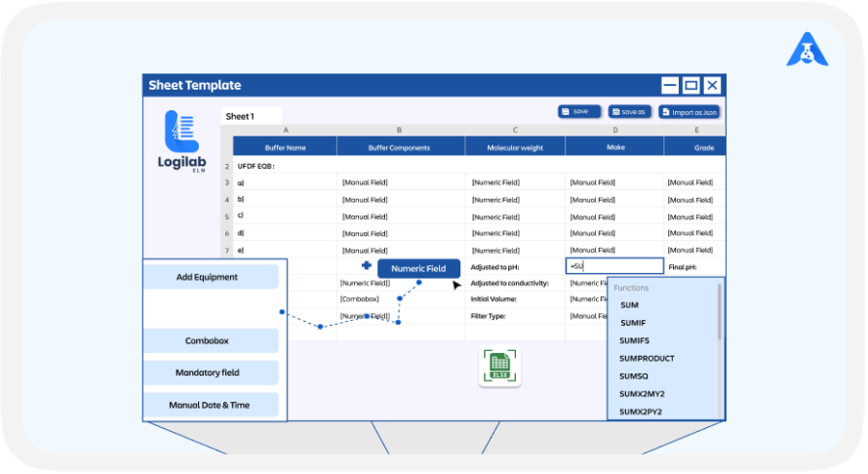Select the Numeric Field tag
Screen dimensions: 868x474
(418, 268)
